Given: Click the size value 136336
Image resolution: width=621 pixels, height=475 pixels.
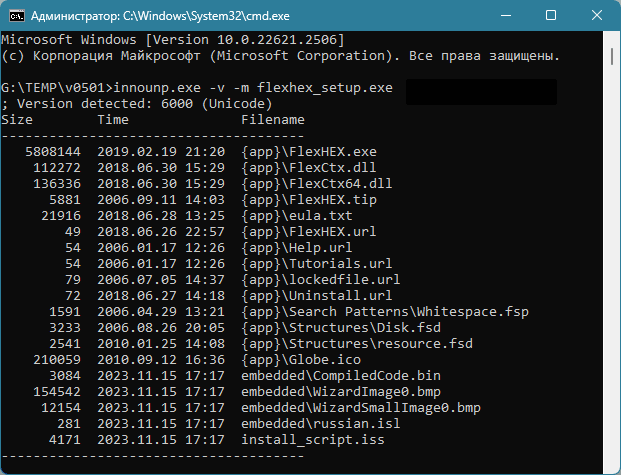Looking at the screenshot, I should [57, 184].
